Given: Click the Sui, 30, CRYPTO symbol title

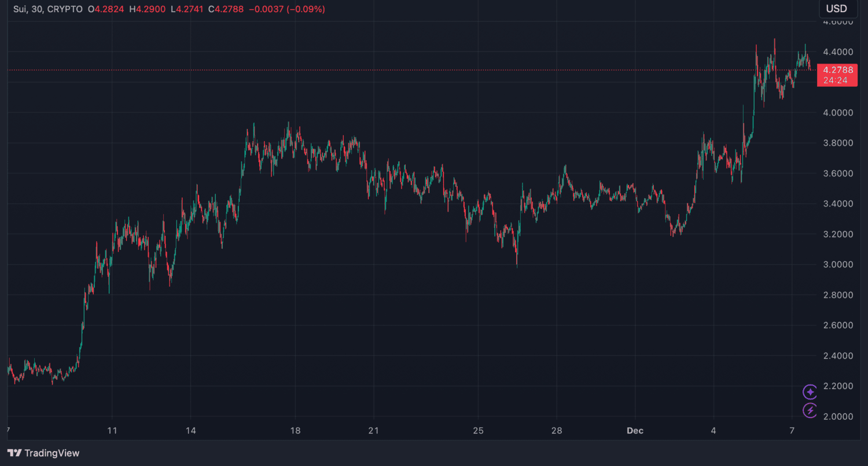Looking at the screenshot, I should coord(47,9).
